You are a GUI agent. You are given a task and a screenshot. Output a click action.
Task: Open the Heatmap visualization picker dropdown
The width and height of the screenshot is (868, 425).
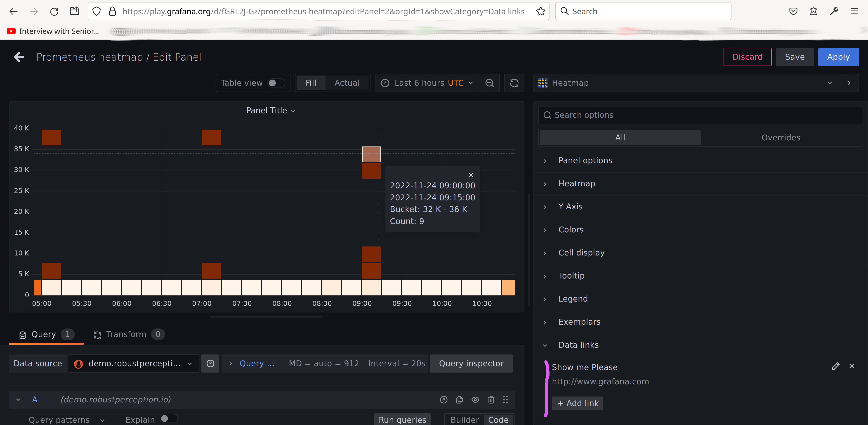click(x=830, y=83)
